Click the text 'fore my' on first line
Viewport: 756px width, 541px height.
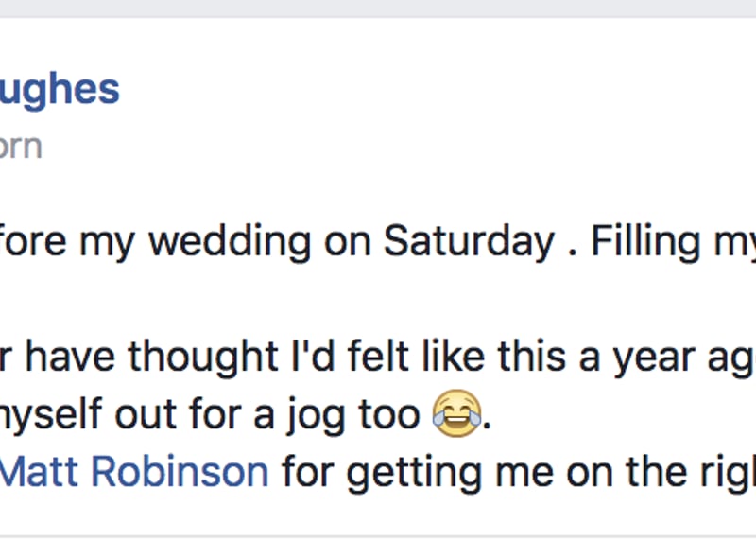pyautogui.click(x=64, y=242)
